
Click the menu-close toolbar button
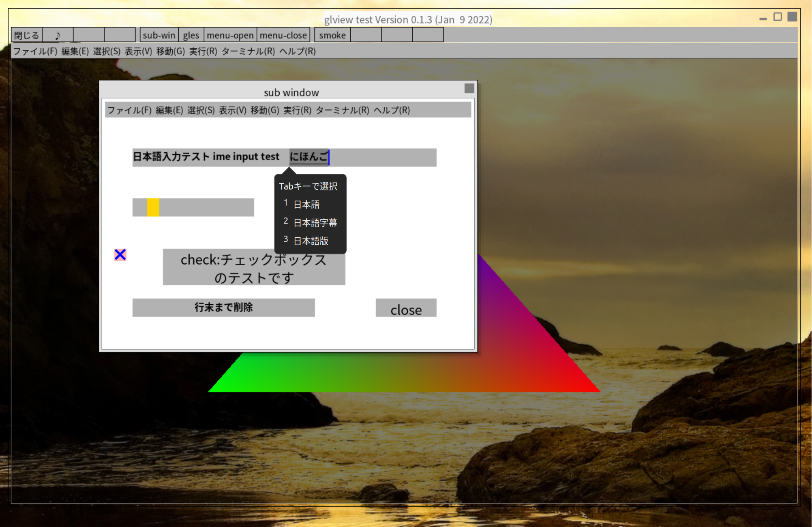pos(283,35)
